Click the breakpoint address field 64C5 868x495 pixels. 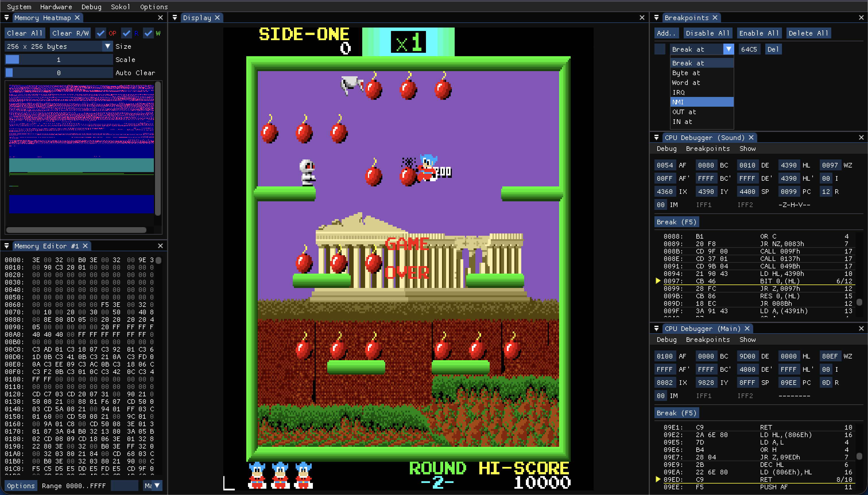749,49
